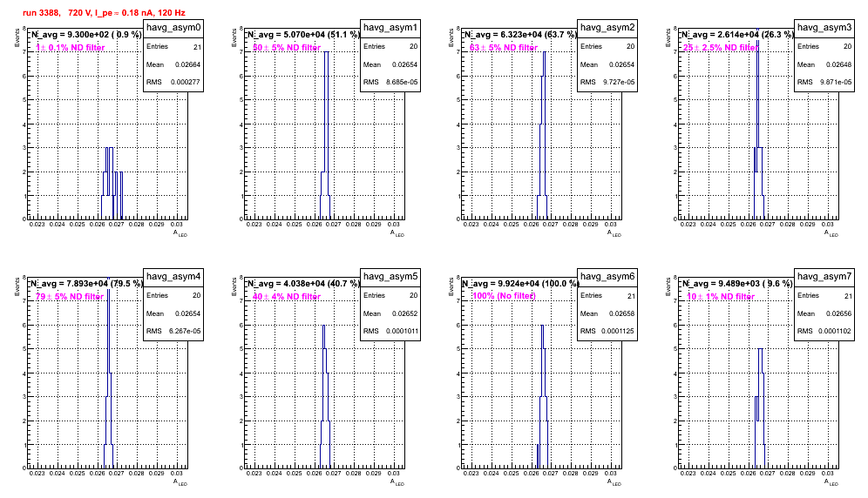Click the red run 3388 title text

(105, 12)
